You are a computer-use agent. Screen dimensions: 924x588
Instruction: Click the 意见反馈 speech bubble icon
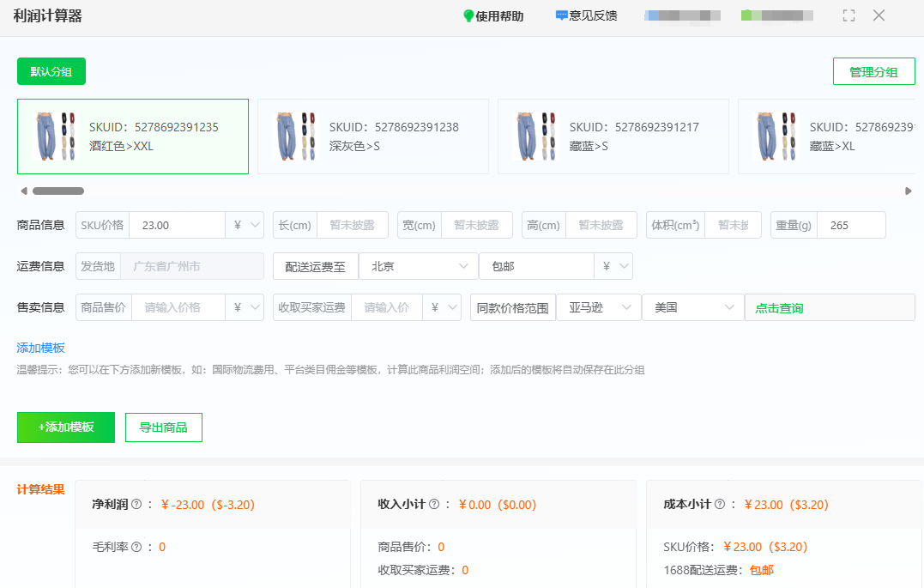coord(562,15)
